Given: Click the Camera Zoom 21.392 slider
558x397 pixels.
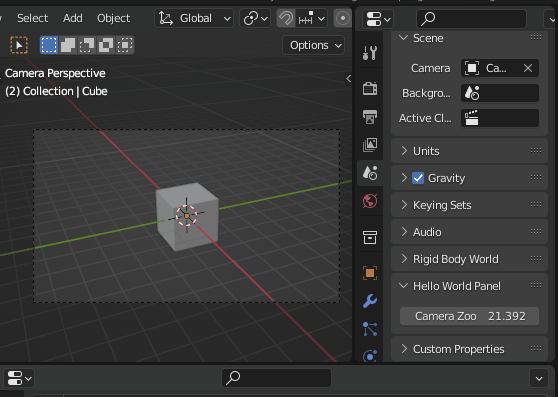Looking at the screenshot, I should (469, 316).
